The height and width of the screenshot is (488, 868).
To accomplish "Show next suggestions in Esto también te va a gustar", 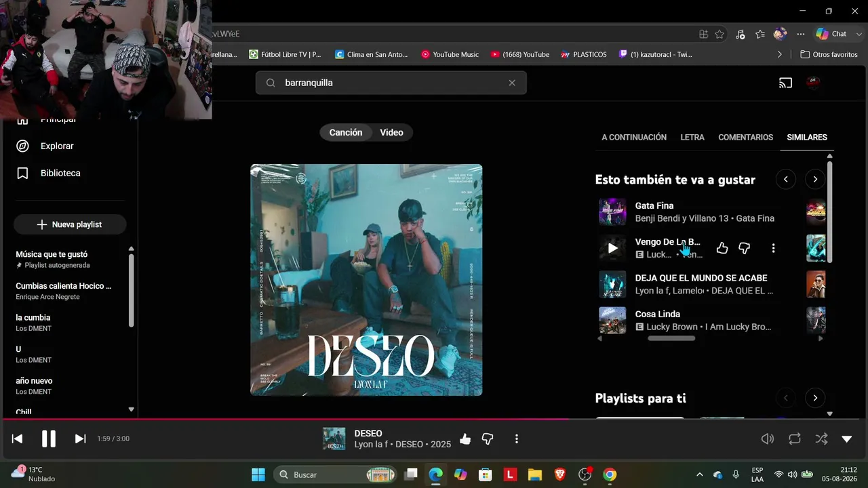I will (815, 180).
